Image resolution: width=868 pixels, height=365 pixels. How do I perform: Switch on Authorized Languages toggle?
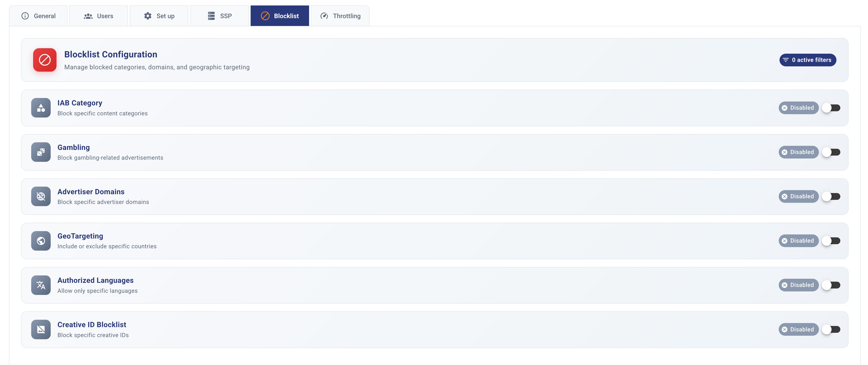point(831,285)
